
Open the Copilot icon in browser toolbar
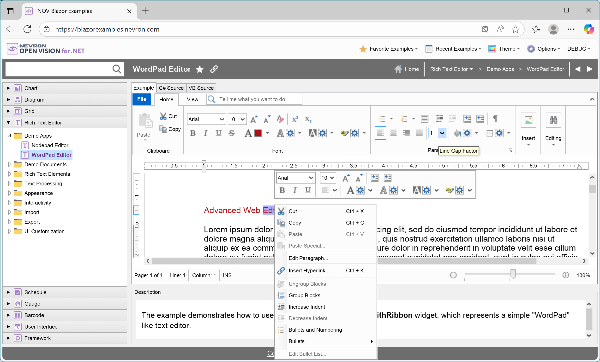(x=589, y=29)
